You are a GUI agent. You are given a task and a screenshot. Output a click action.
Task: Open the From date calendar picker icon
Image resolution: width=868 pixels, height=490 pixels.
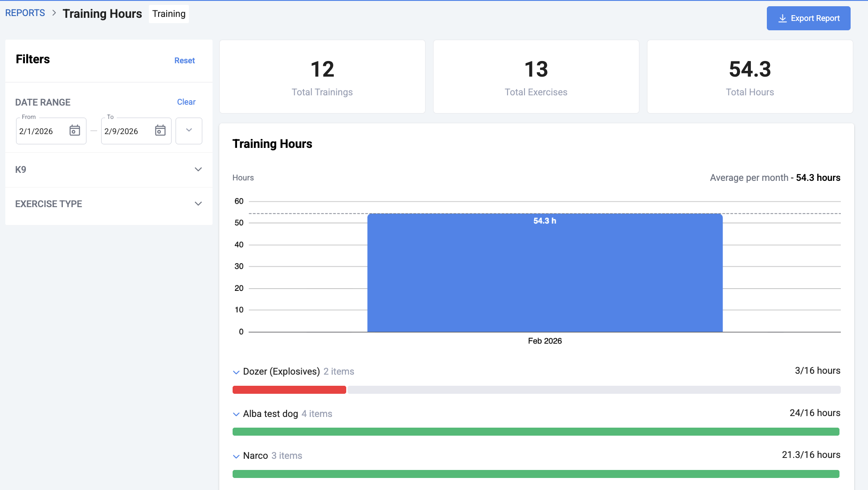75,131
